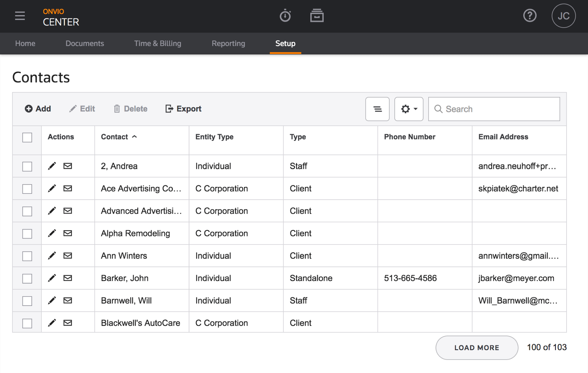Image resolution: width=588 pixels, height=373 pixels.
Task: Click the Delete toolbar button
Action: 130,109
